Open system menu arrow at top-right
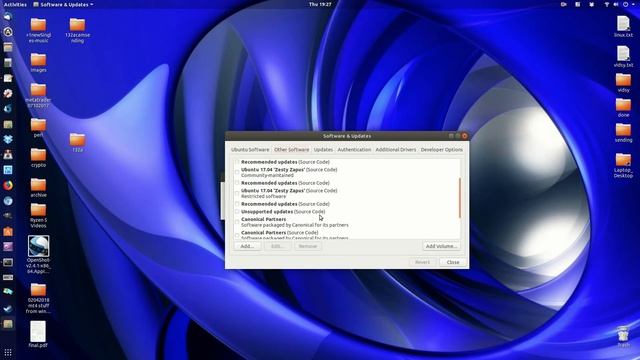Viewport: 640px width, 360px height. click(x=633, y=4)
